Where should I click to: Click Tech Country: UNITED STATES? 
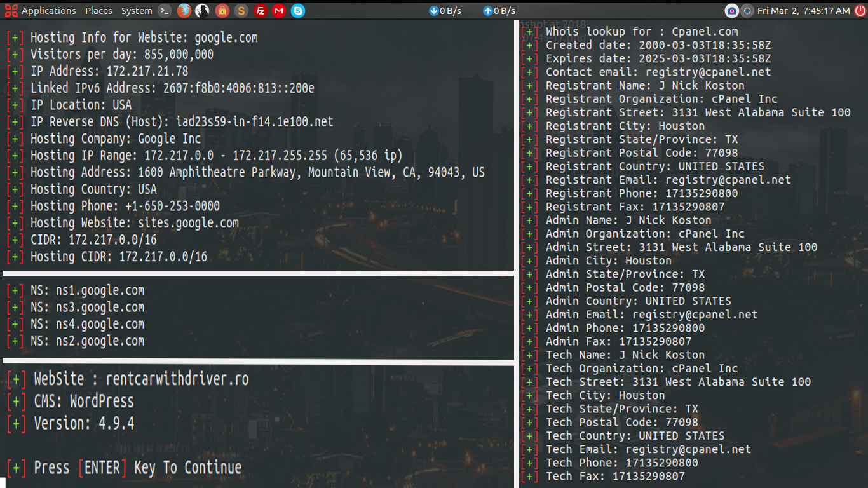coord(623,436)
